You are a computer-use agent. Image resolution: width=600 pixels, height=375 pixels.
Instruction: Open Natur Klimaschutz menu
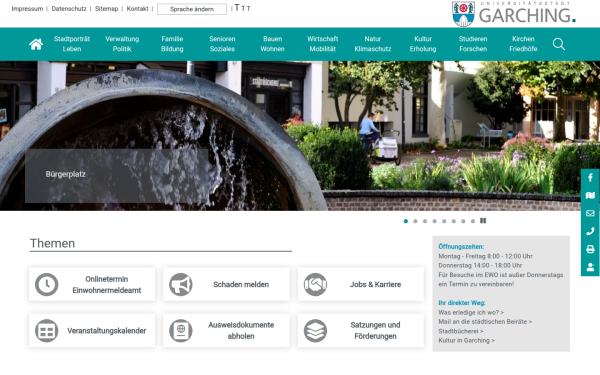(373, 44)
